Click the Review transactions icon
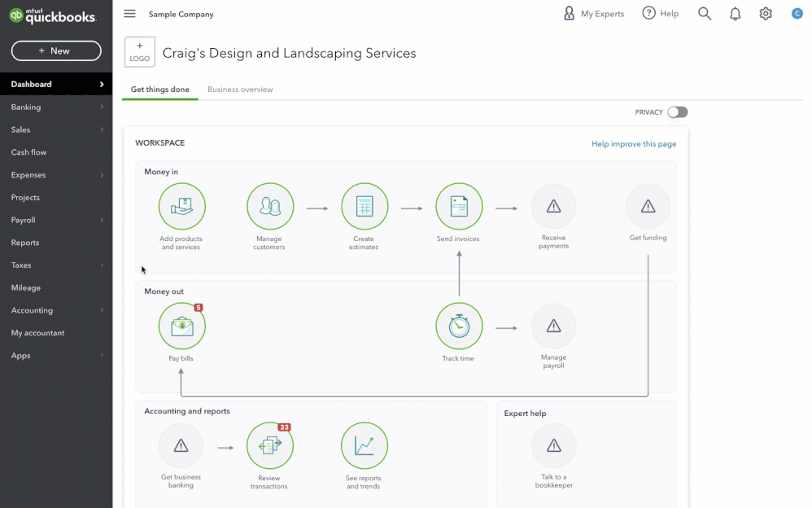The image size is (812, 508). pos(270,446)
